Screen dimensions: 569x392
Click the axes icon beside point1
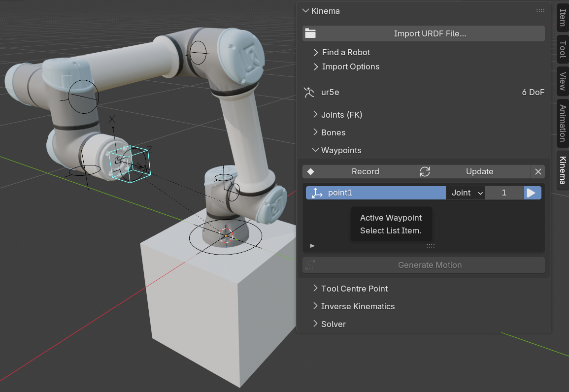pos(317,193)
